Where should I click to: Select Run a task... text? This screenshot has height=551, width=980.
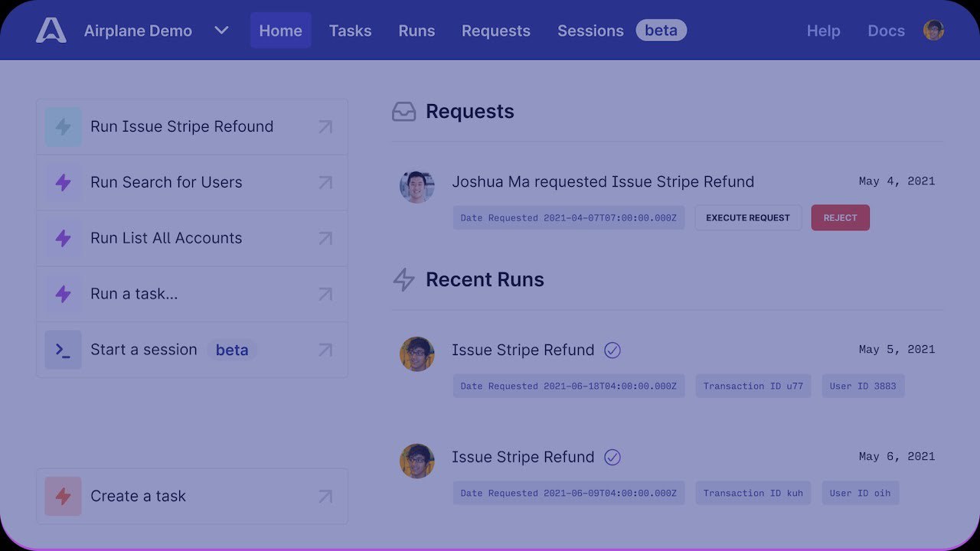[134, 294]
